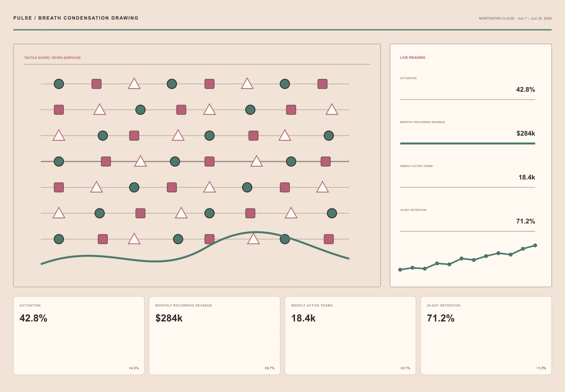Screen dimensions: 565x392
Task: Click the final point of the Live Reading sparkline
Action: [x=535, y=245]
